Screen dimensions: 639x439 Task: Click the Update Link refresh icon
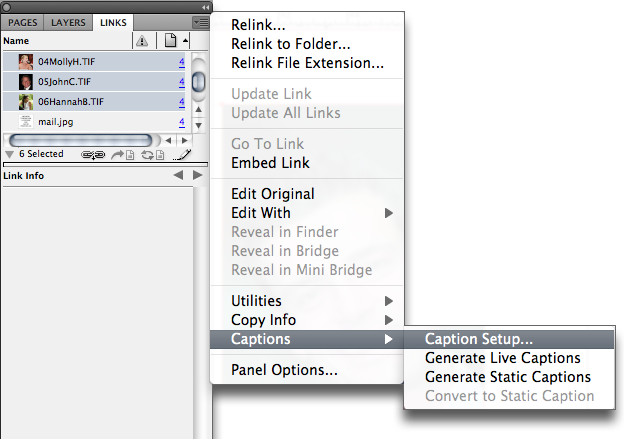click(152, 154)
